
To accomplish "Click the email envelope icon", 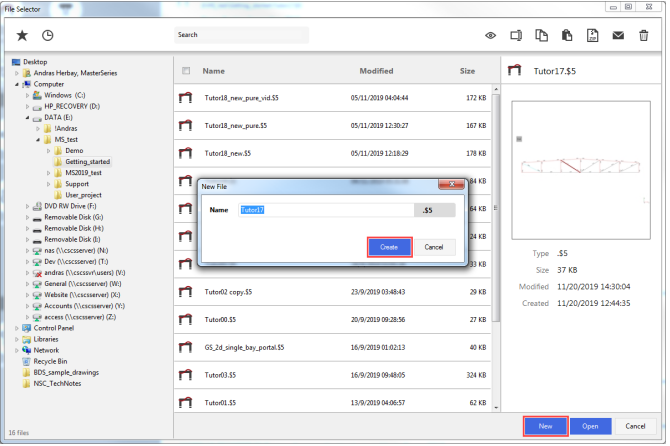I will click(x=618, y=35).
